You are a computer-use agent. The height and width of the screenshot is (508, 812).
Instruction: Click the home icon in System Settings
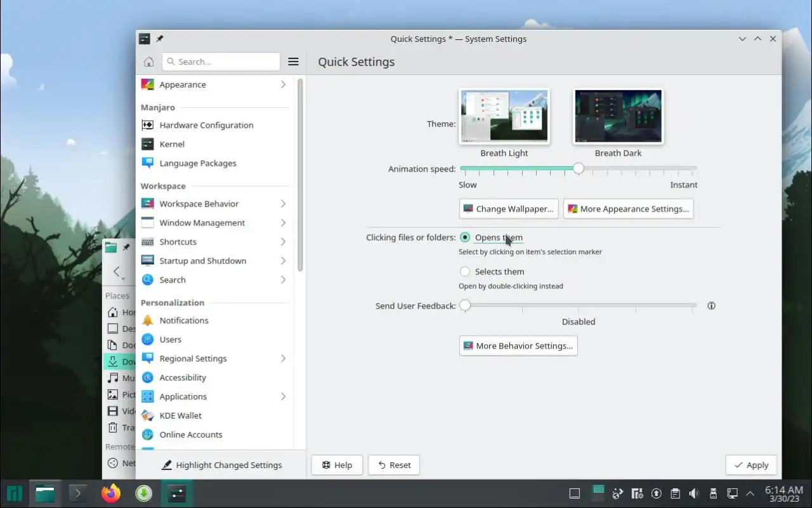click(148, 62)
